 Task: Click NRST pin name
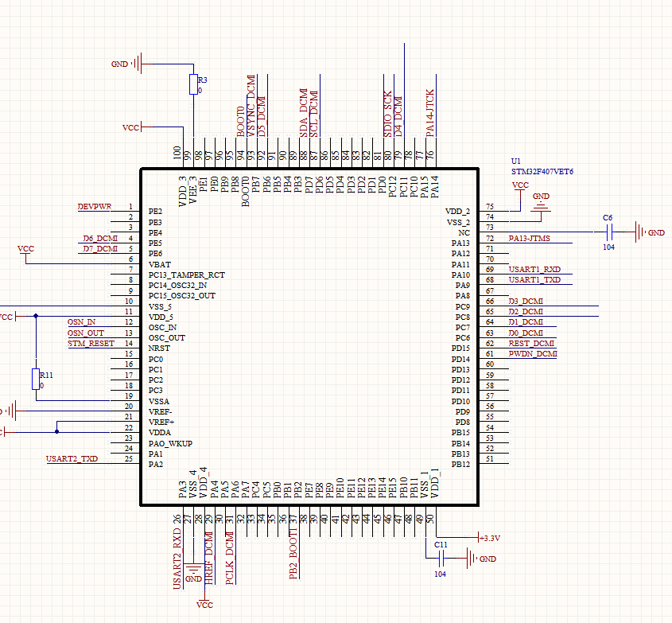point(159,348)
